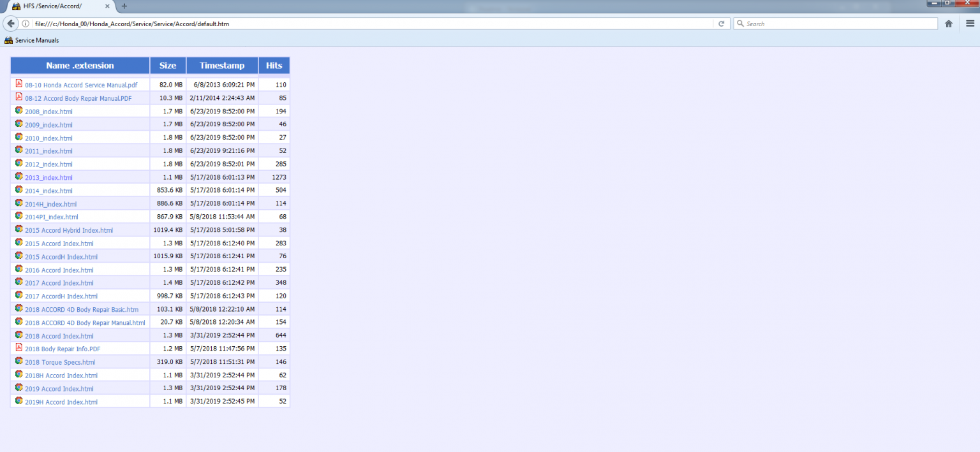Open 2015 AccordH Index.html link
This screenshot has height=452, width=980.
pyautogui.click(x=61, y=257)
